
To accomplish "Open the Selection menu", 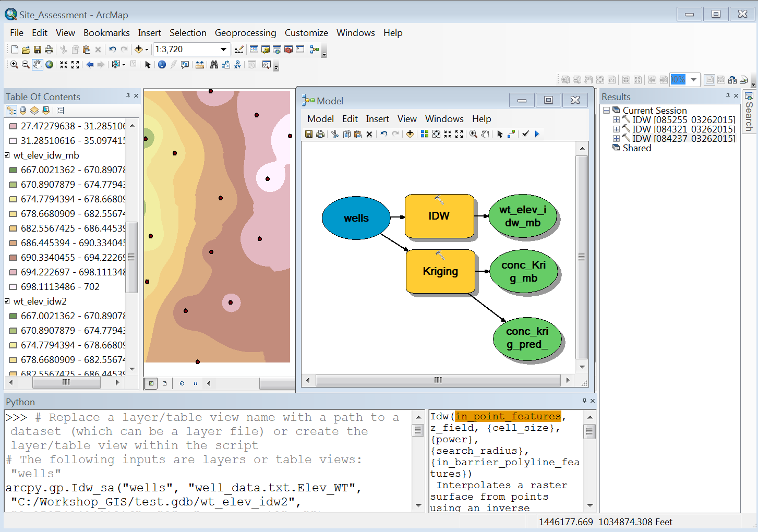I will pyautogui.click(x=188, y=33).
